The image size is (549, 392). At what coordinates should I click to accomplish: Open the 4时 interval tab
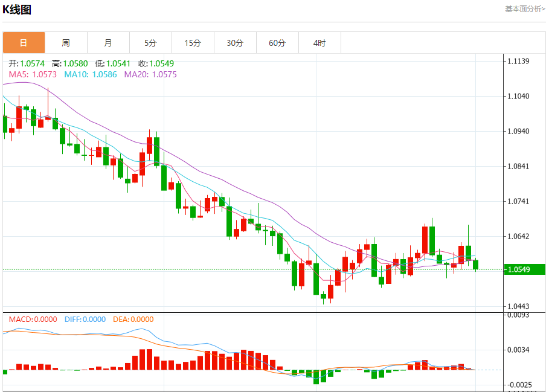tap(319, 43)
